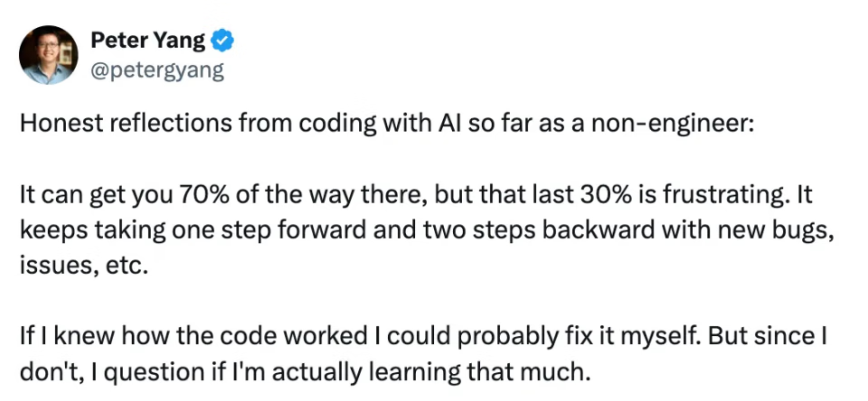Open Peter Yang's profile avatar photo
The image size is (868, 401).
48,55
